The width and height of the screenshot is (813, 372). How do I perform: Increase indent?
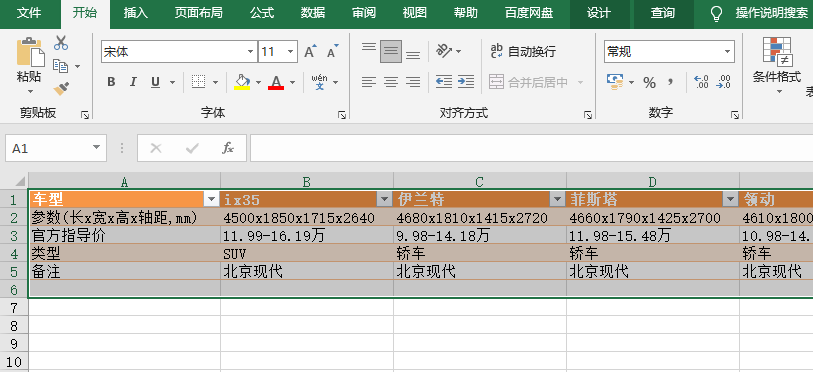coord(466,82)
